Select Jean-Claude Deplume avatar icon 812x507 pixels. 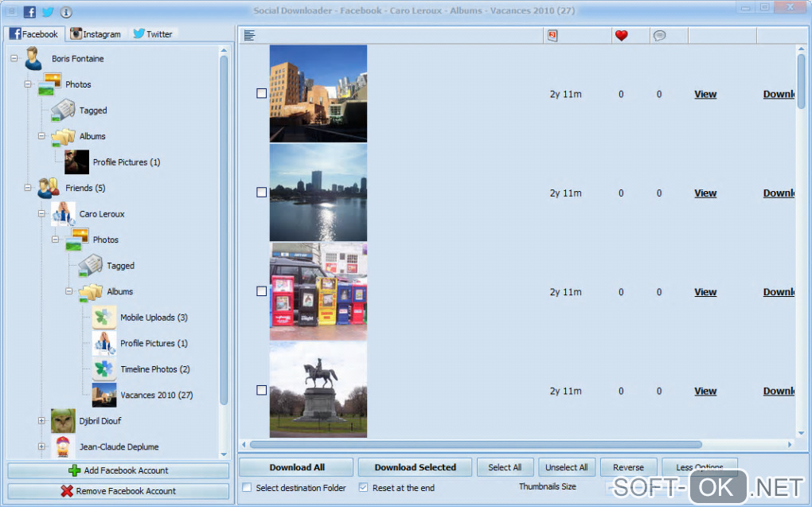[x=63, y=447]
